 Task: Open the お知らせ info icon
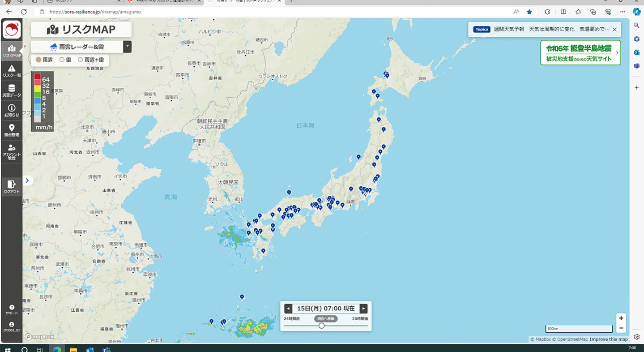[12, 110]
